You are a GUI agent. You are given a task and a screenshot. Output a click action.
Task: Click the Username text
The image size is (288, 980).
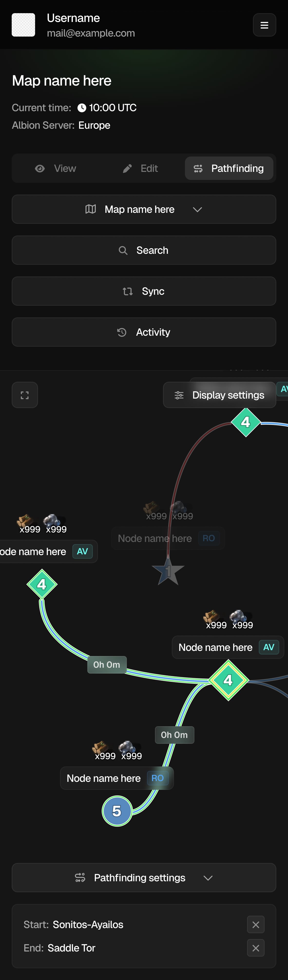(x=73, y=18)
